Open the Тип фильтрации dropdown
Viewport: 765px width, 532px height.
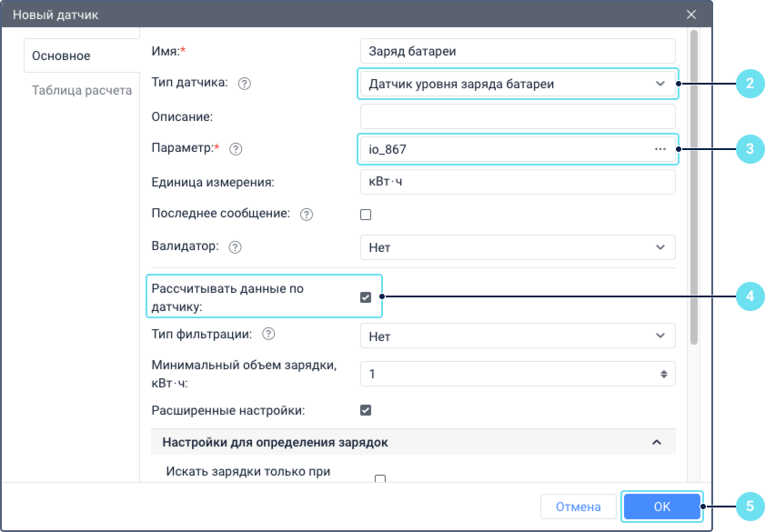click(x=518, y=336)
